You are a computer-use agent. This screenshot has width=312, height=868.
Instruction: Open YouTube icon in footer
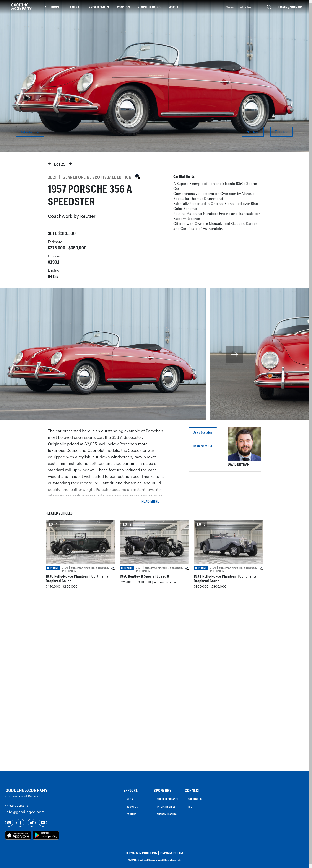click(x=43, y=822)
